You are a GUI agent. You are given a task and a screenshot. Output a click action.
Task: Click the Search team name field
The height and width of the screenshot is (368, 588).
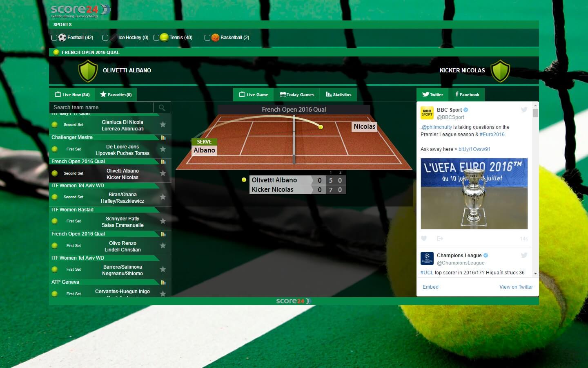101,108
